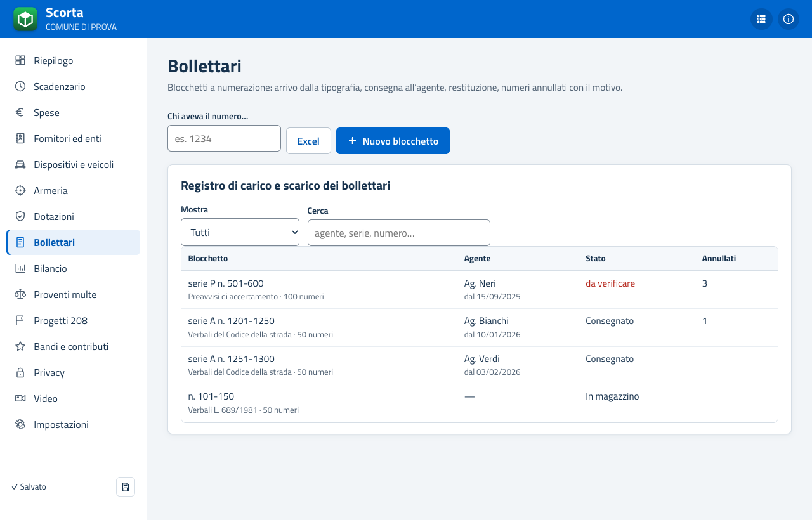Click the Annullati column header
This screenshot has height=520, width=812.
coord(719,259)
